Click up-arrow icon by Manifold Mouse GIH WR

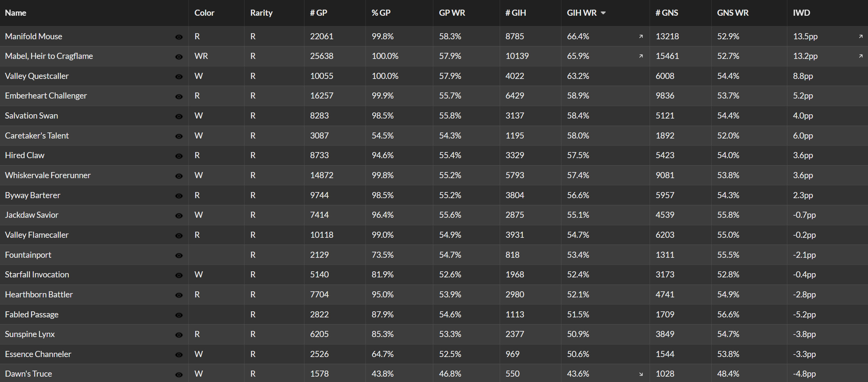[x=641, y=36]
